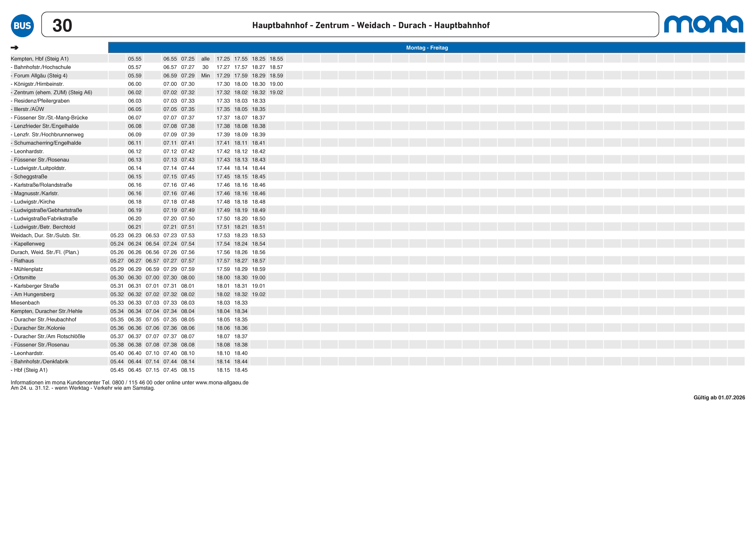
Task: Select the note about 24. and 31.12.
Action: (83, 388)
